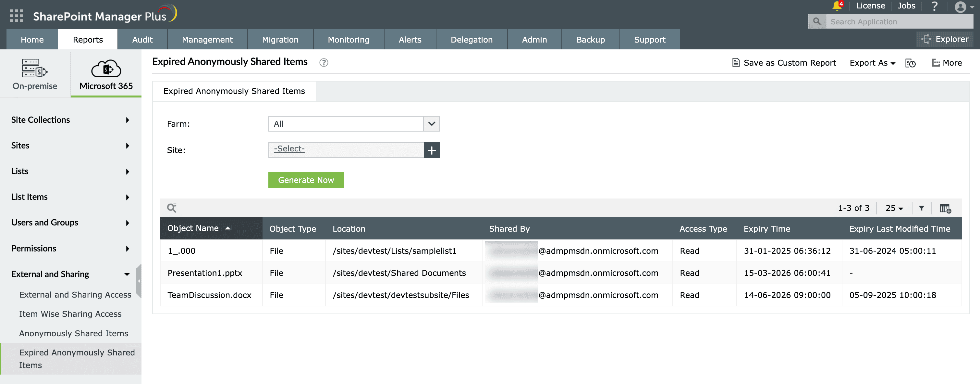This screenshot has width=980, height=384.
Task: Click the plus icon to add a site
Action: pos(431,150)
